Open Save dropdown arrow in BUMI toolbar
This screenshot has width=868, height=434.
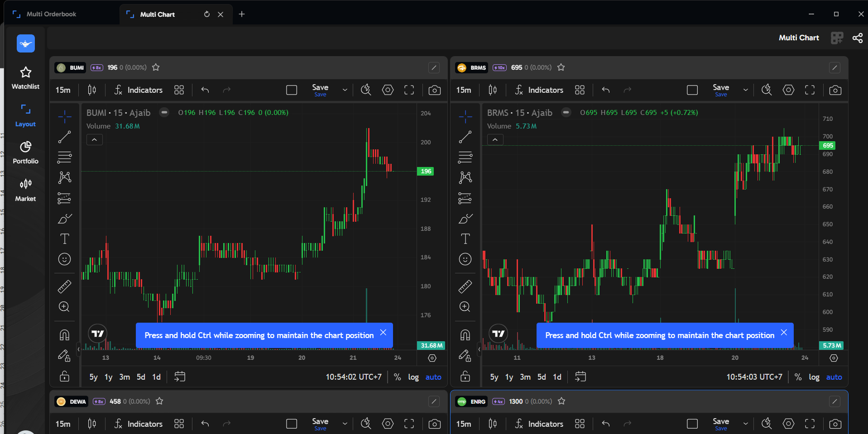[345, 90]
